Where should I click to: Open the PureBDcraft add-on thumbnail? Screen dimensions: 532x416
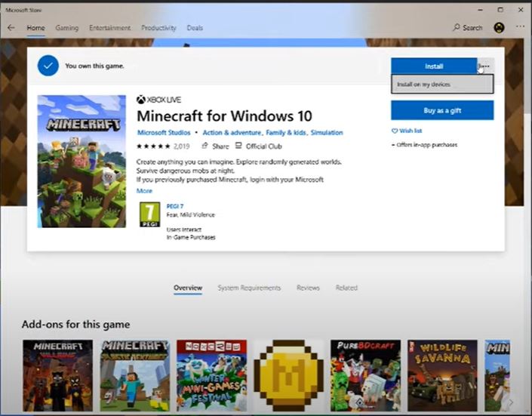[365, 375]
